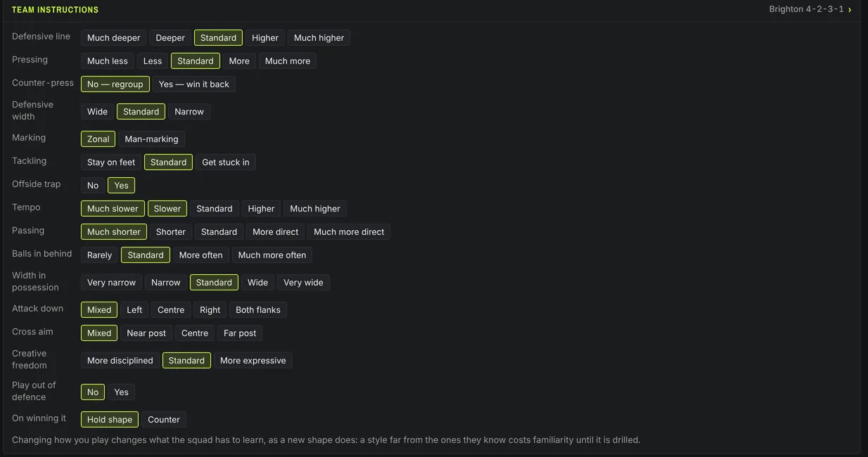This screenshot has height=457, width=868.
Task: Turn offside trap to No
Action: 93,186
